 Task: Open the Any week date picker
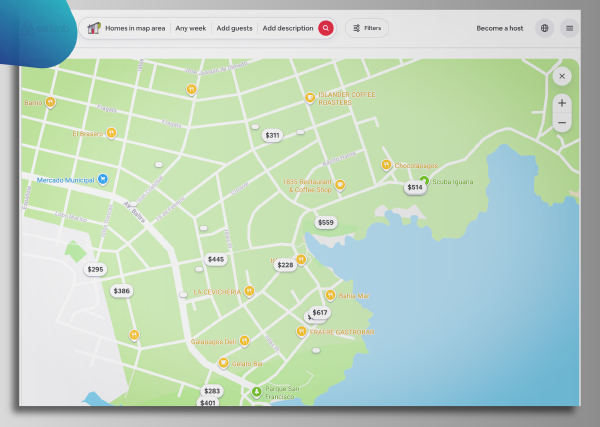coord(190,28)
